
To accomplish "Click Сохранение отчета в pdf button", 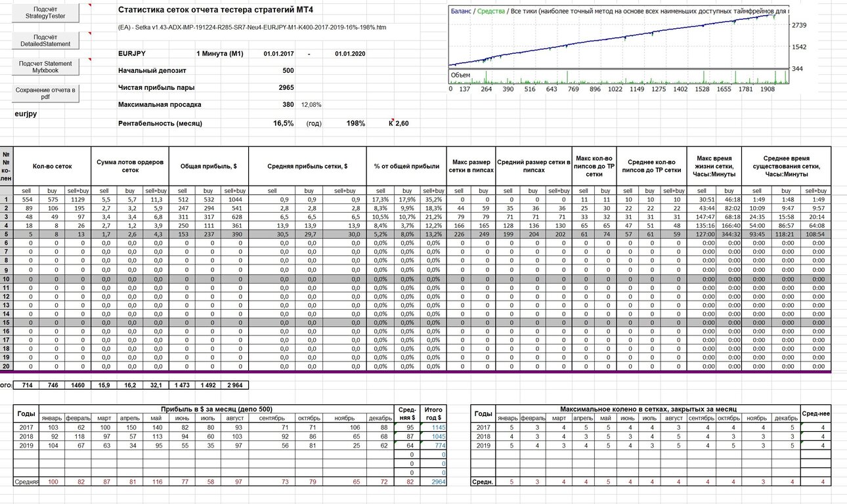I will (45, 93).
